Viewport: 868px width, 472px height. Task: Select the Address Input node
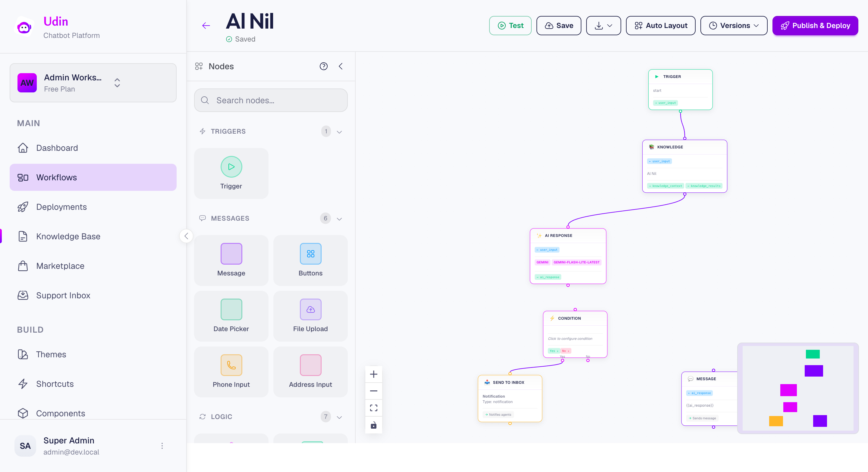(310, 371)
